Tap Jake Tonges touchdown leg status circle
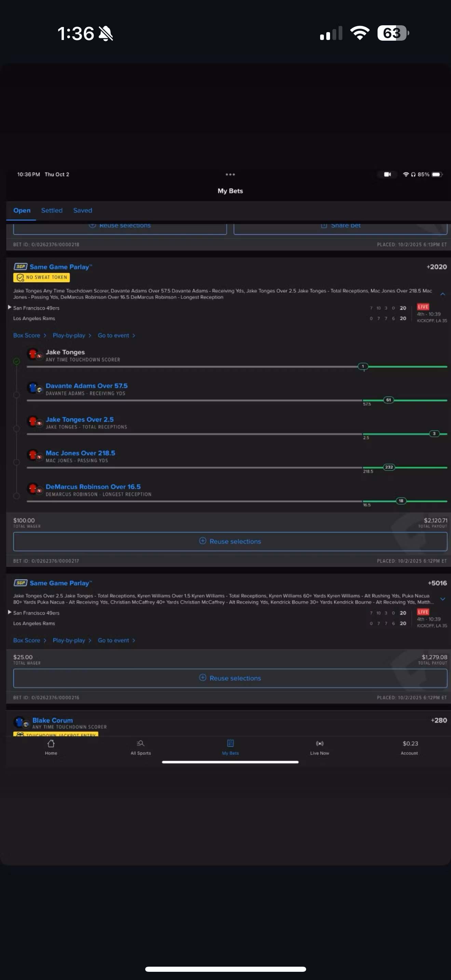The image size is (451, 980). (x=16, y=362)
